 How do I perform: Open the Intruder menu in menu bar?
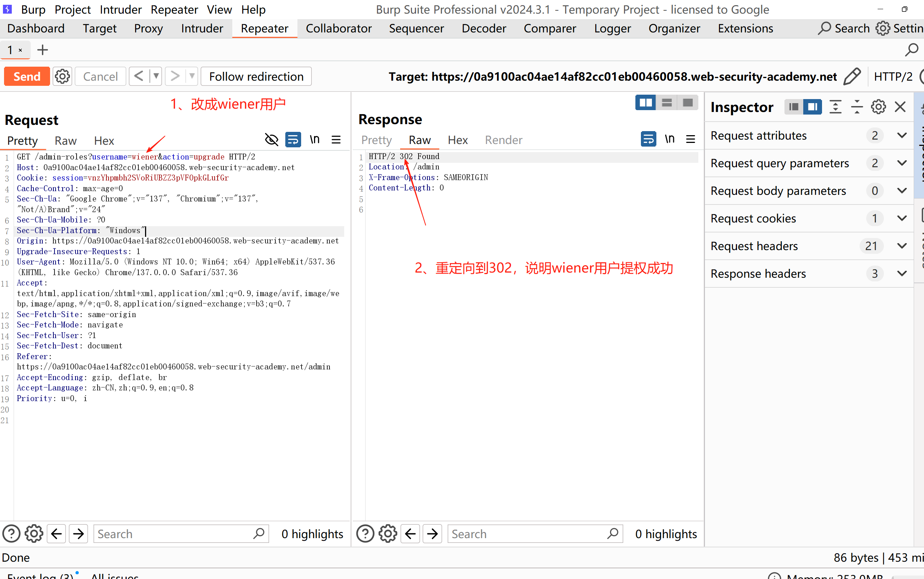121,9
